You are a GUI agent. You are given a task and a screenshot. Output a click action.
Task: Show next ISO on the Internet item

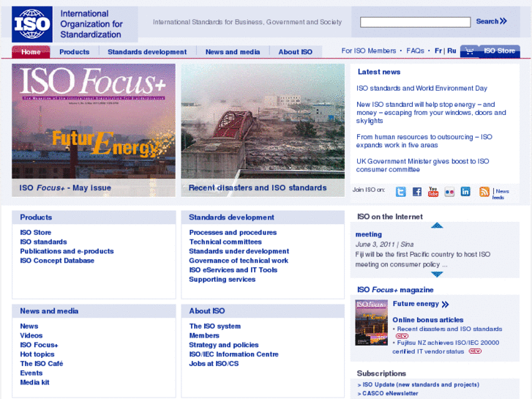click(x=437, y=274)
